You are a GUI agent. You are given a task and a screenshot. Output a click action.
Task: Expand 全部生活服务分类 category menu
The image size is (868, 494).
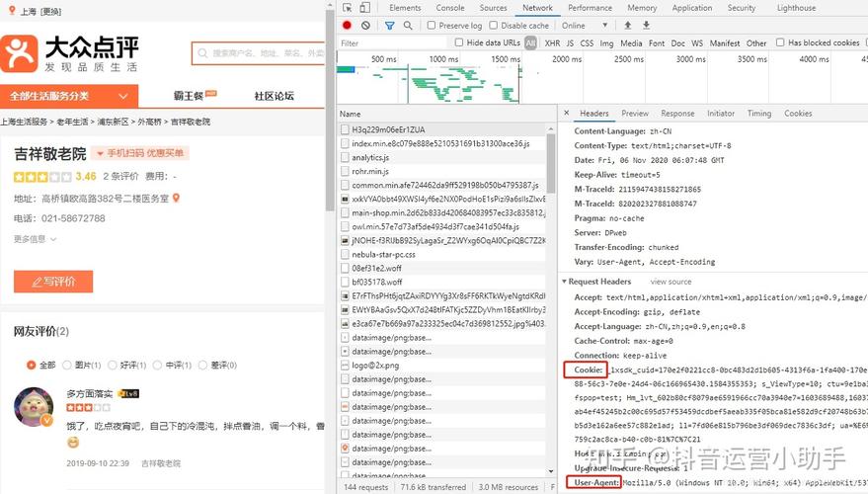coord(69,96)
